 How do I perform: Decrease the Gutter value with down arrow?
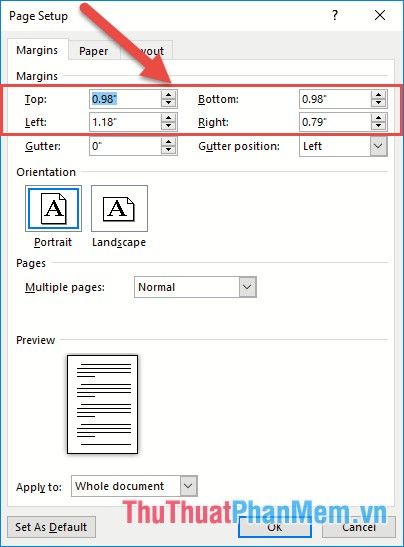(x=169, y=150)
